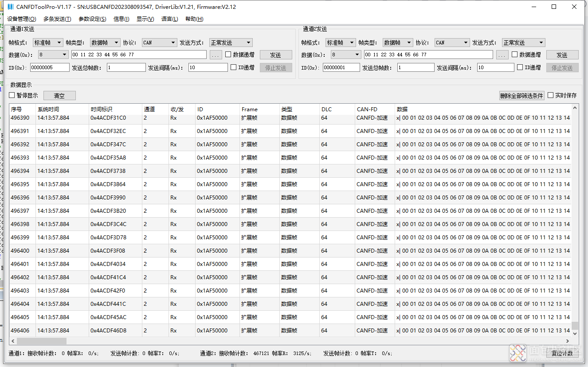The image size is (588, 367).
Task: Open the 多条发送(T) menu
Action: tap(57, 19)
